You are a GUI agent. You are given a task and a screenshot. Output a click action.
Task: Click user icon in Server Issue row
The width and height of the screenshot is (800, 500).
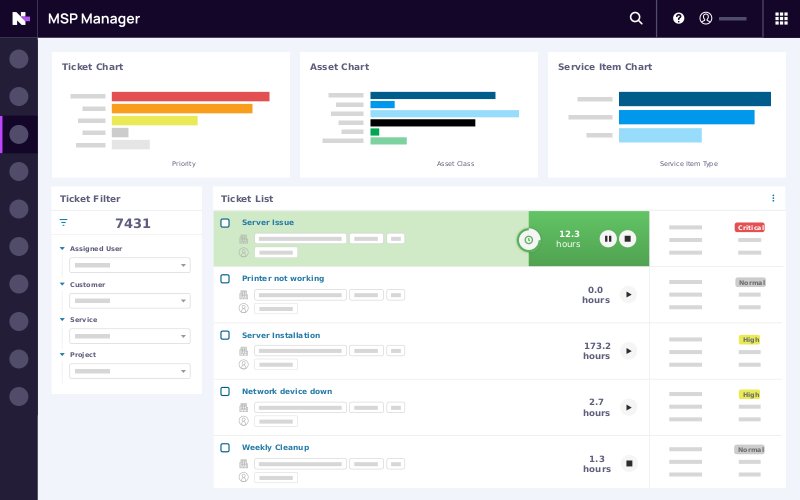pyautogui.click(x=243, y=252)
